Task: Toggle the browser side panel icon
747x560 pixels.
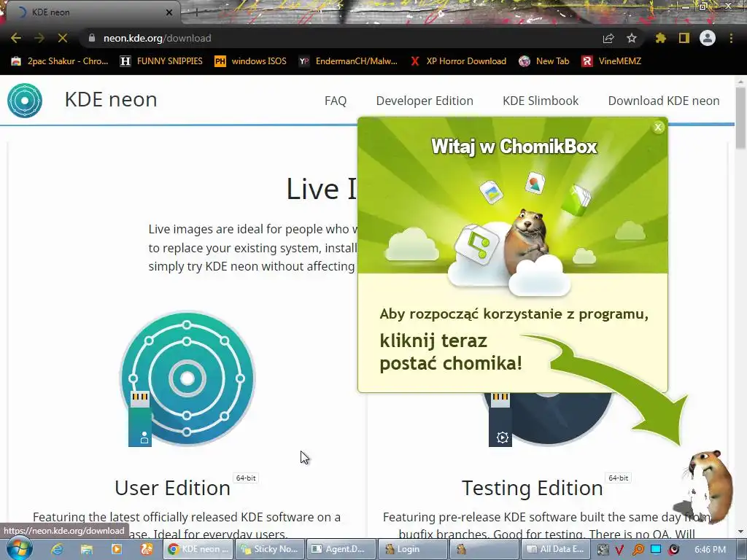Action: 684,38
